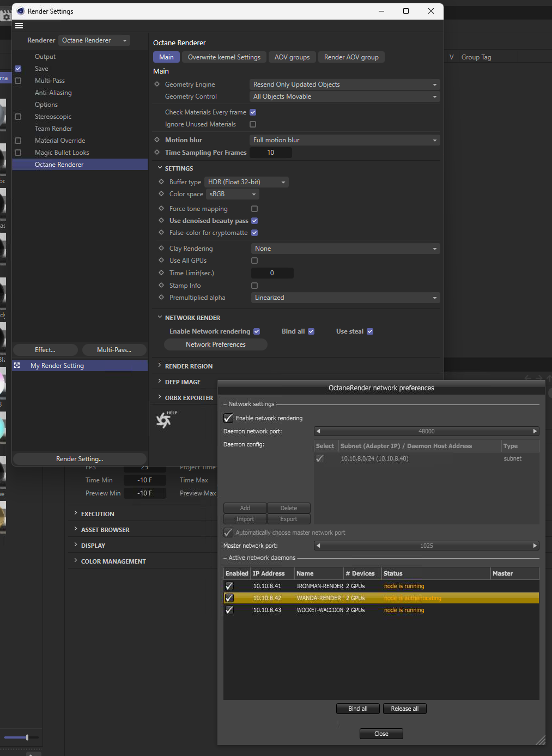The height and width of the screenshot is (756, 552).
Task: Switch to AOV groups tab
Action: pos(292,57)
